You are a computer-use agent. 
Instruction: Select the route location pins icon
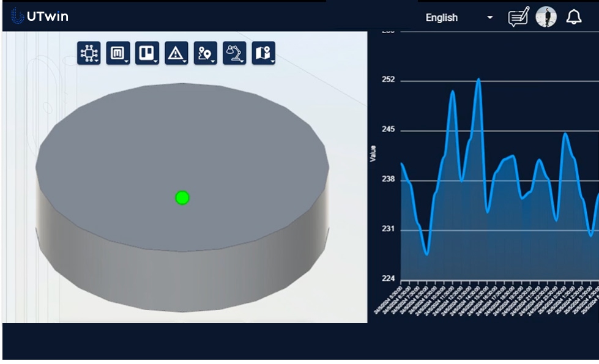(x=206, y=53)
